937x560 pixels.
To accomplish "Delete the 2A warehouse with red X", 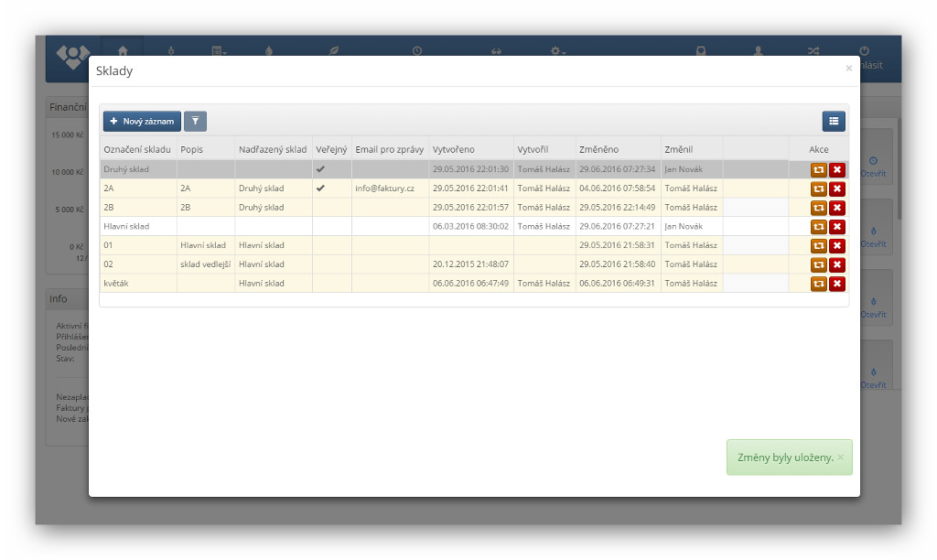I will [x=836, y=188].
